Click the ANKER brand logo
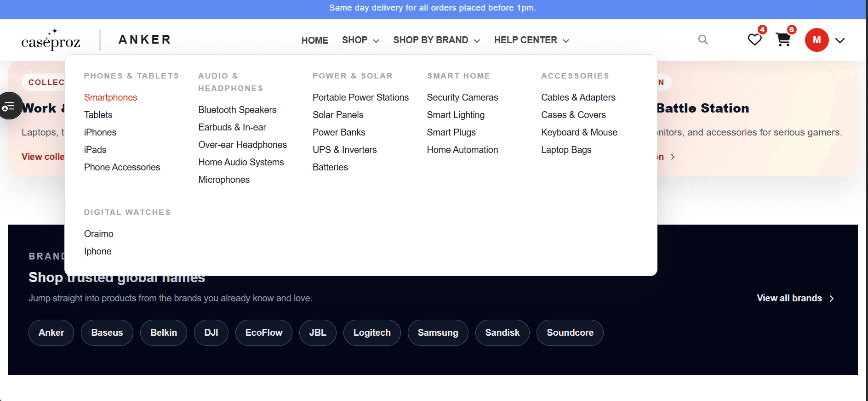This screenshot has height=401, width=868. coord(144,40)
